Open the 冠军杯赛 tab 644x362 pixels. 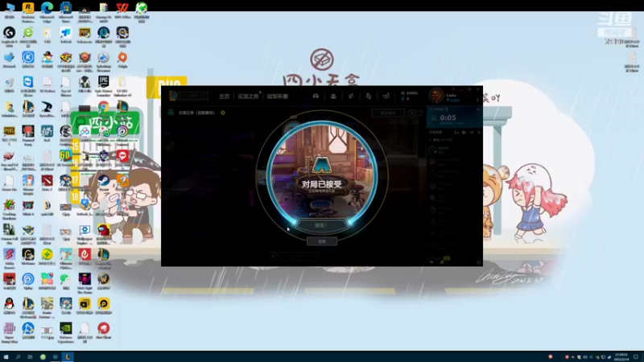point(277,97)
